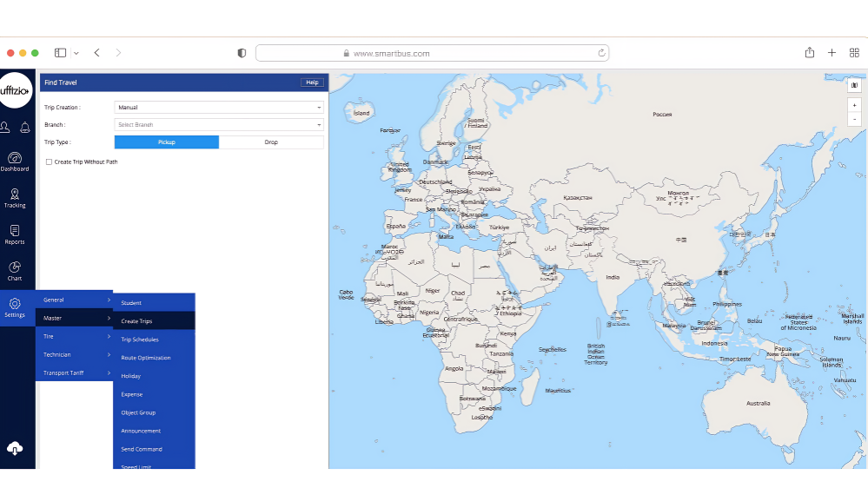
Task: Switch trip type to Drop
Action: (x=271, y=142)
